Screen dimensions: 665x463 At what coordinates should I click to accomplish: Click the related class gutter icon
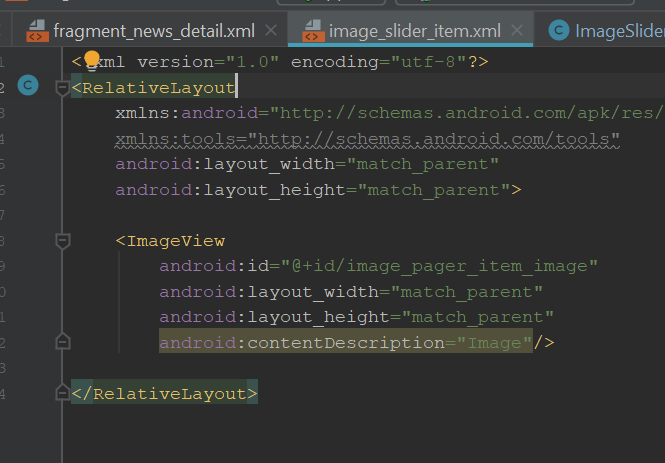pyautogui.click(x=28, y=86)
